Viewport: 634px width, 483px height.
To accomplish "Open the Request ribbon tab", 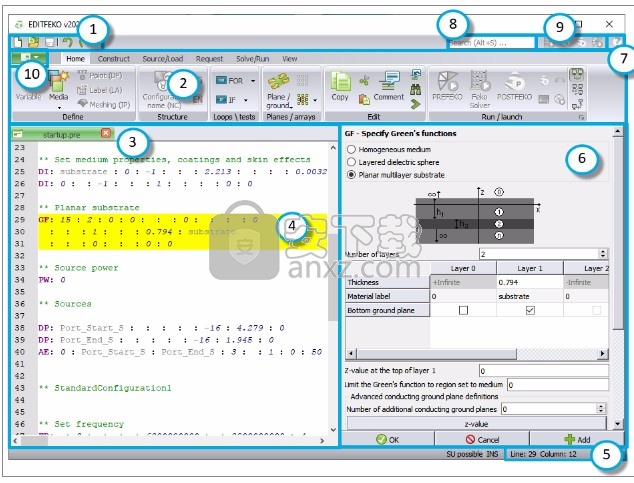I will coord(209,59).
